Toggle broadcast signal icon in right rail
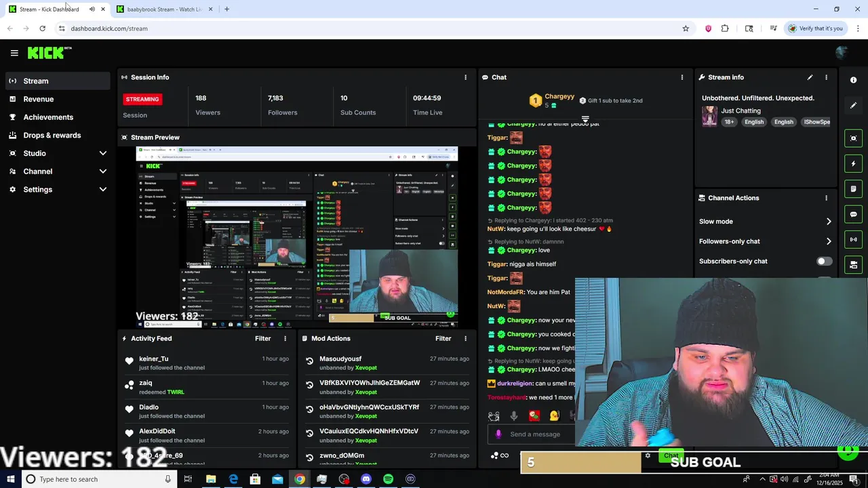This screenshot has height=488, width=868. 854,239
